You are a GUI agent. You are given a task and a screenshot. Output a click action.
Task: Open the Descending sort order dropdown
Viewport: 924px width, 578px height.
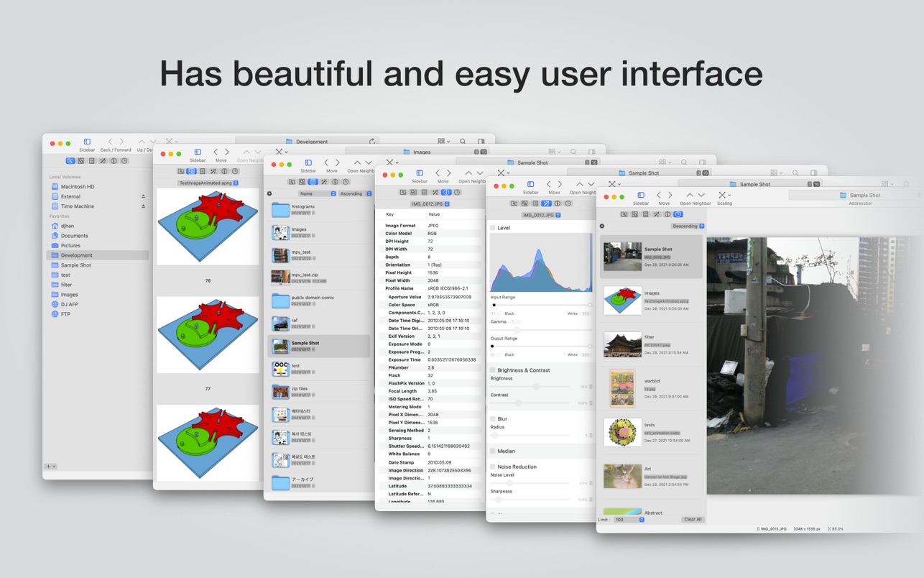(x=688, y=226)
